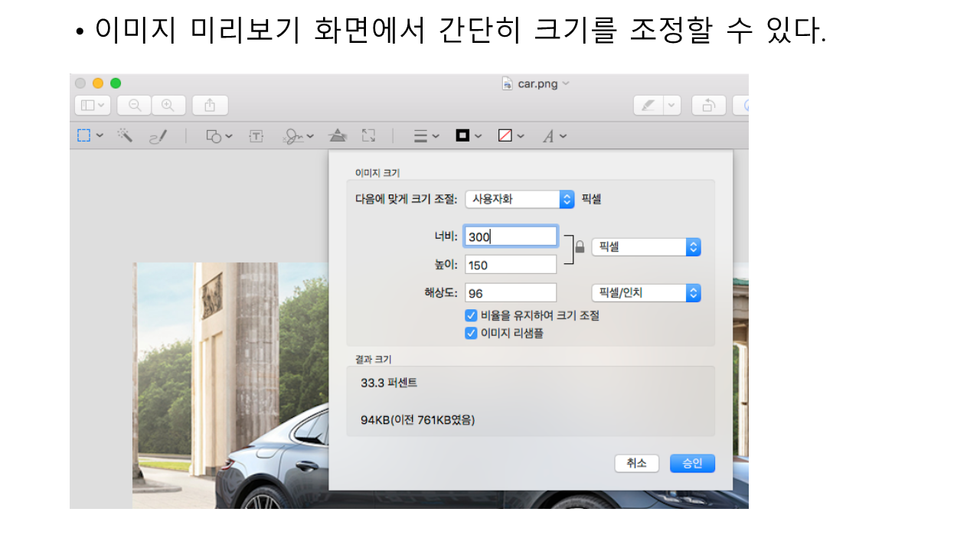Click the rotate toolbar button
980x551 pixels.
tap(708, 106)
